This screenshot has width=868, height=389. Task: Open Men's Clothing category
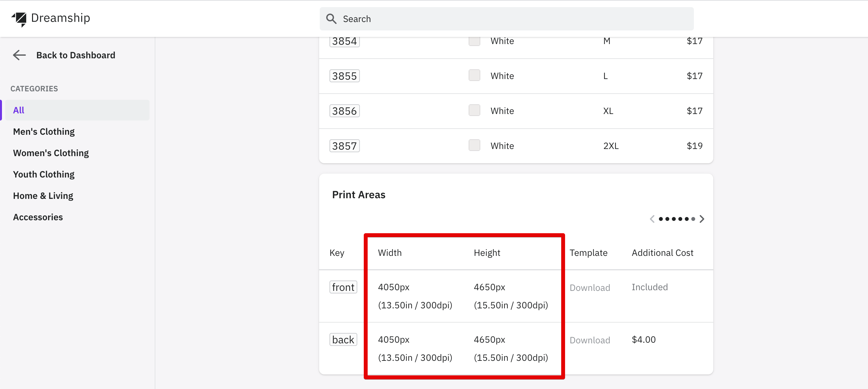pyautogui.click(x=44, y=132)
